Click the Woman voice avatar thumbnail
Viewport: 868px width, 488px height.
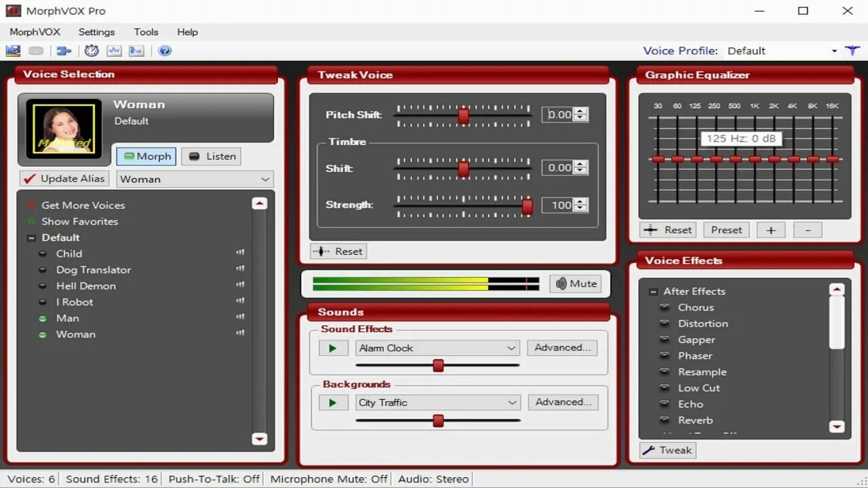tap(64, 129)
